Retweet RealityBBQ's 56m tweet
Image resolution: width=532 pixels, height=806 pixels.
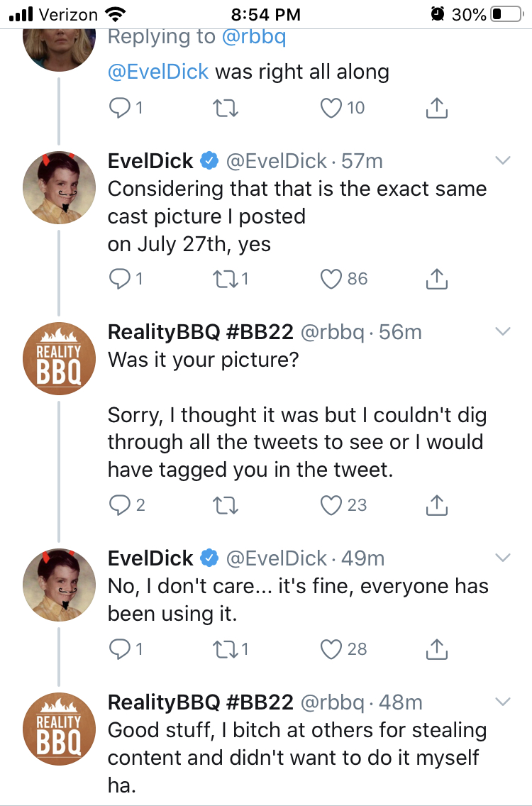pyautogui.click(x=225, y=505)
